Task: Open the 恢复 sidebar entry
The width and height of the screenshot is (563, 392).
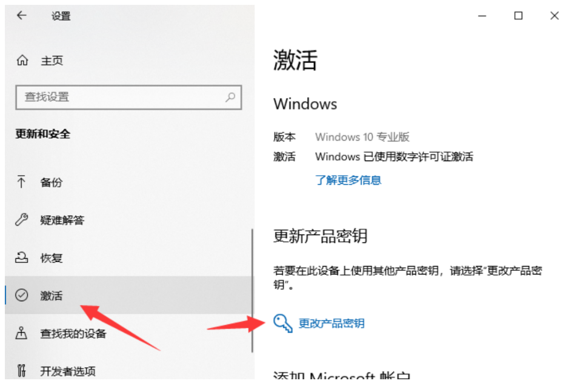Action: 129,257
